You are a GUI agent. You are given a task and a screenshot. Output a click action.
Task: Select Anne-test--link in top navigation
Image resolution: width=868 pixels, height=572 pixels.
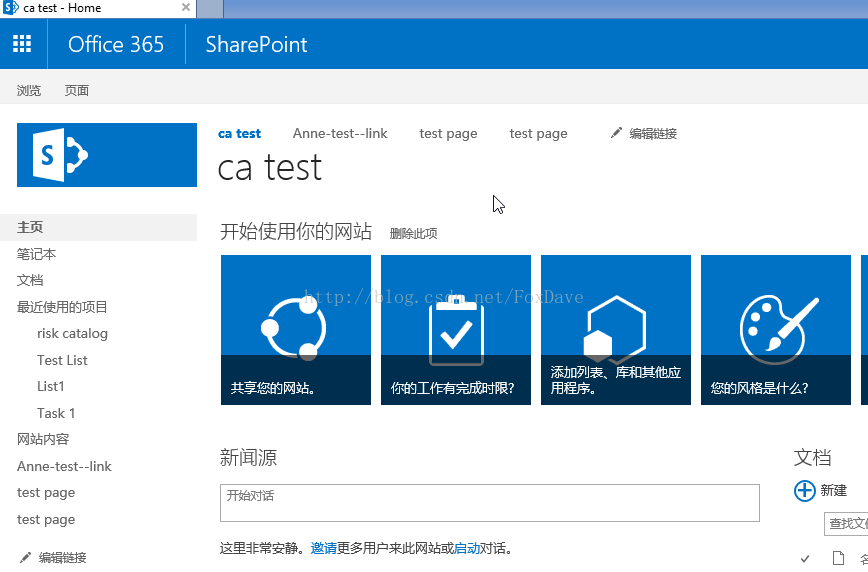[x=340, y=133]
